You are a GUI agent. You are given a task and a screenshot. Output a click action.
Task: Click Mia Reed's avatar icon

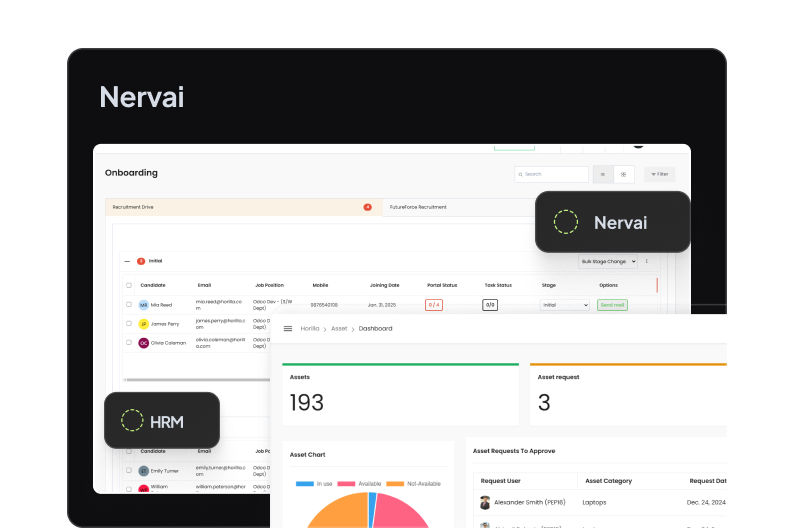tap(143, 304)
